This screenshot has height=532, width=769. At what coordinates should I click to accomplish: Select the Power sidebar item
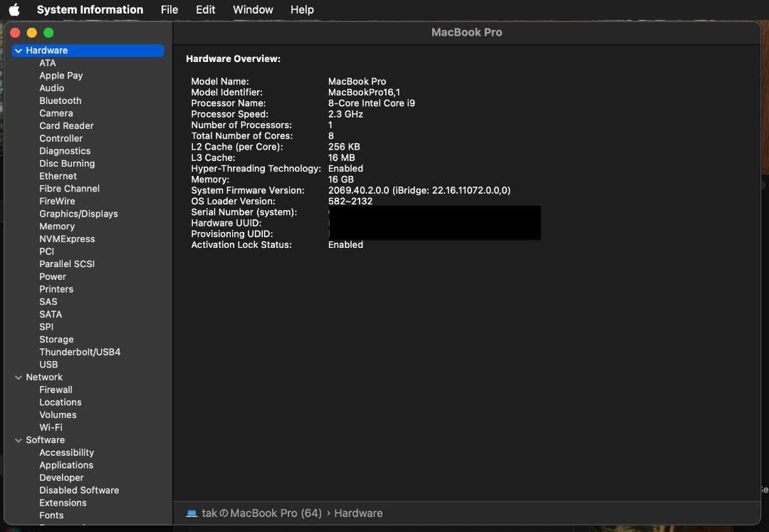pyautogui.click(x=53, y=276)
